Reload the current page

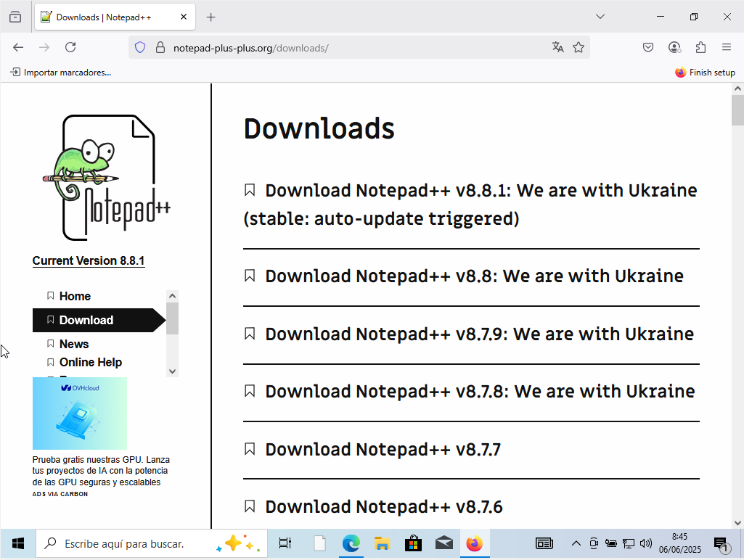(70, 47)
